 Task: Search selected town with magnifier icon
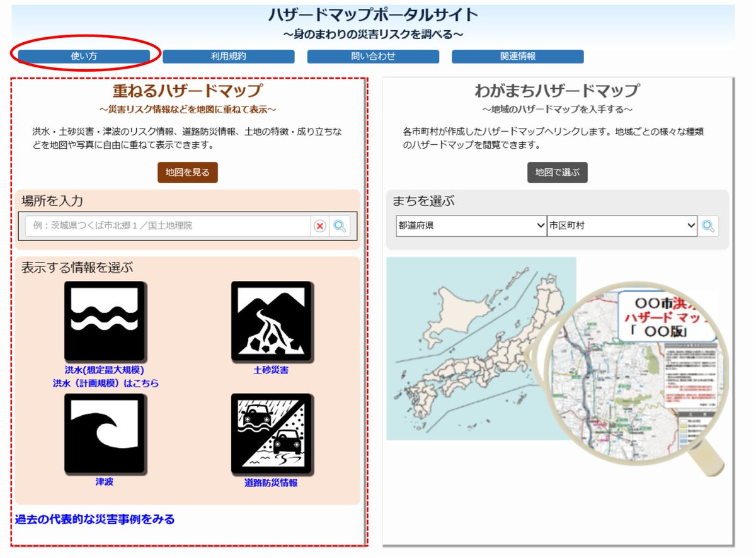709,226
